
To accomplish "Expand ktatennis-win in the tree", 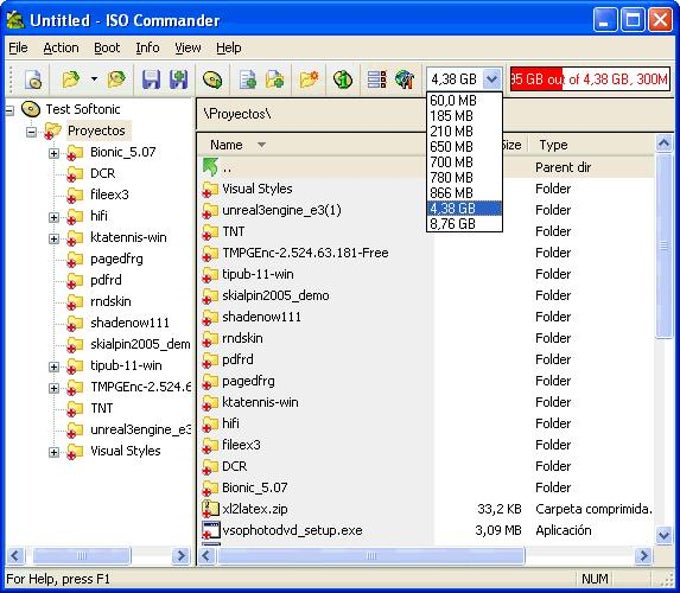I will click(x=54, y=238).
